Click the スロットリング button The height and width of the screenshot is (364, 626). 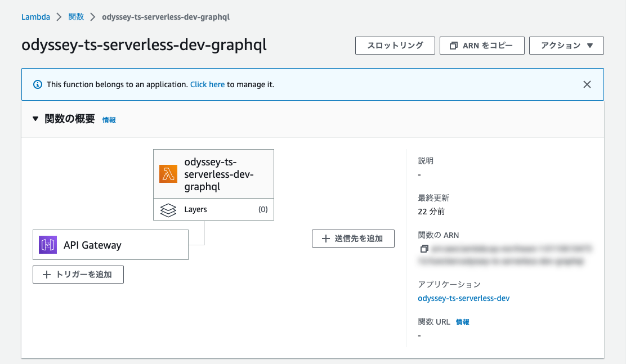point(395,46)
